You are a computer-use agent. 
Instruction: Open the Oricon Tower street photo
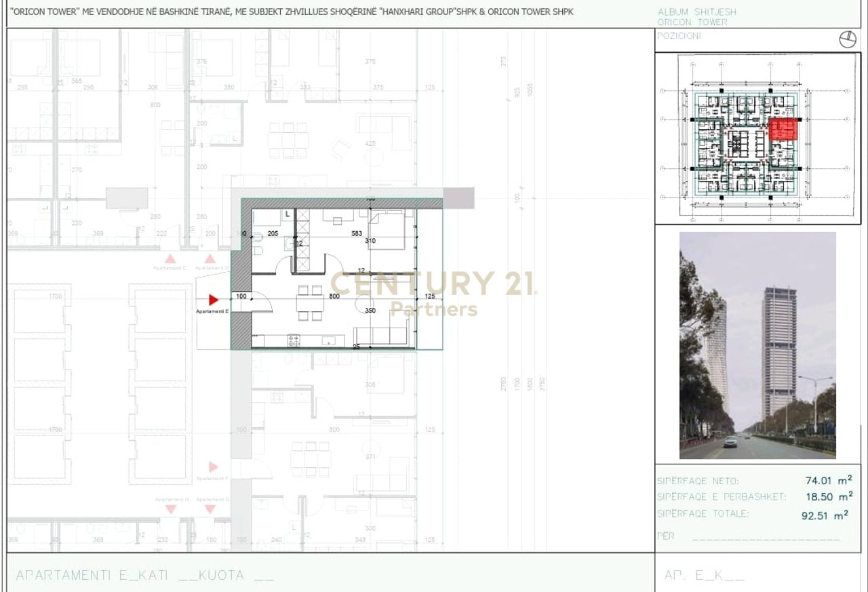757,345
